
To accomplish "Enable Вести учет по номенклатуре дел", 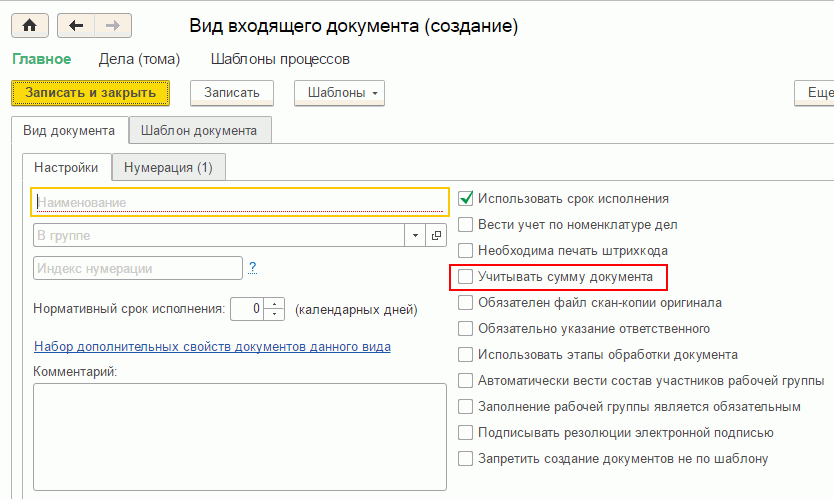I will 465,224.
